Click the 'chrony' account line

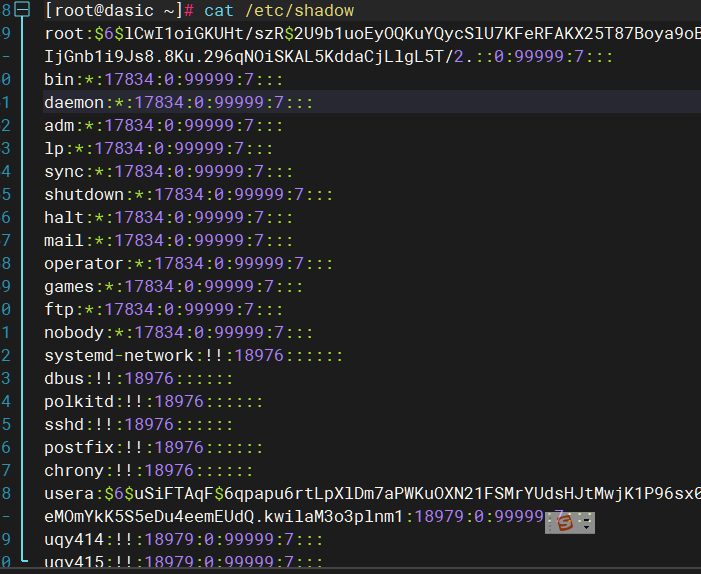(149, 471)
